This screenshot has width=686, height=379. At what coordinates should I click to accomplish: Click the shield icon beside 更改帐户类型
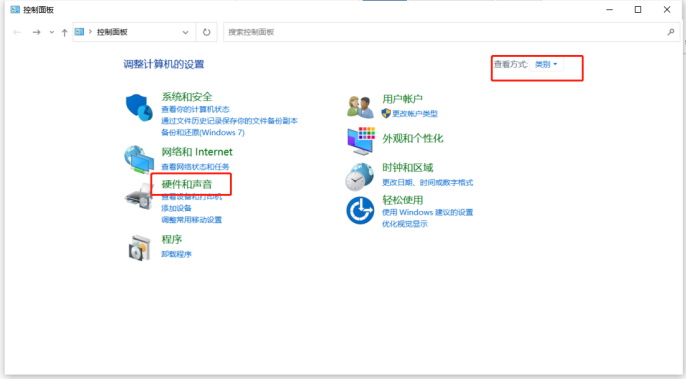tap(386, 113)
